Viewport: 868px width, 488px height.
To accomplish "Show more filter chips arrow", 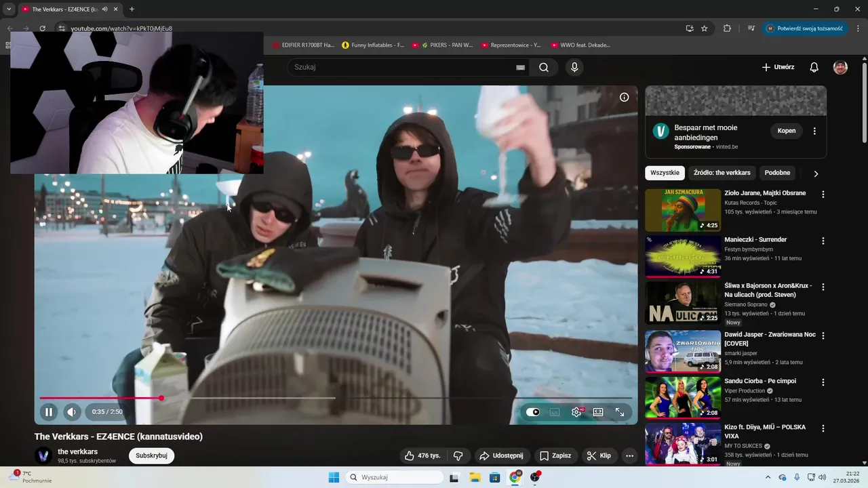I will [x=816, y=174].
